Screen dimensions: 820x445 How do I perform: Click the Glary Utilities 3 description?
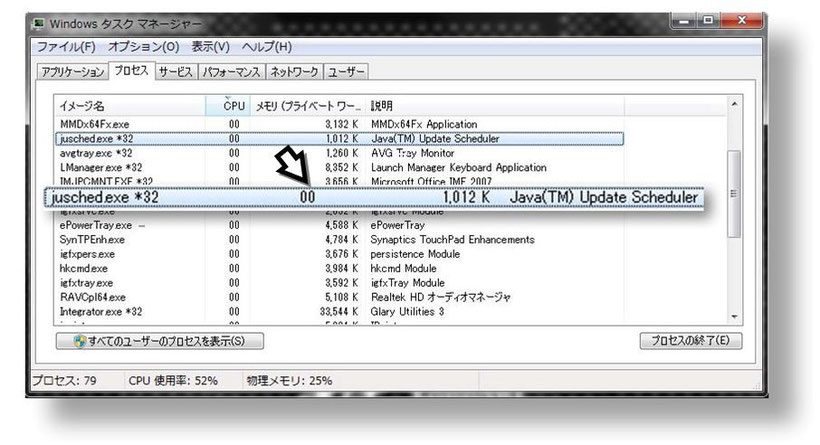[407, 312]
